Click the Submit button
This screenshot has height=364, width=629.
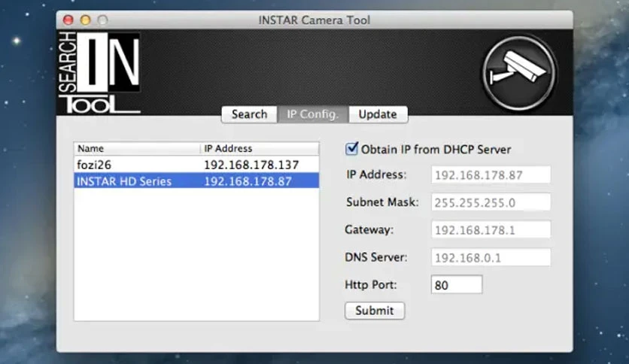[374, 311]
